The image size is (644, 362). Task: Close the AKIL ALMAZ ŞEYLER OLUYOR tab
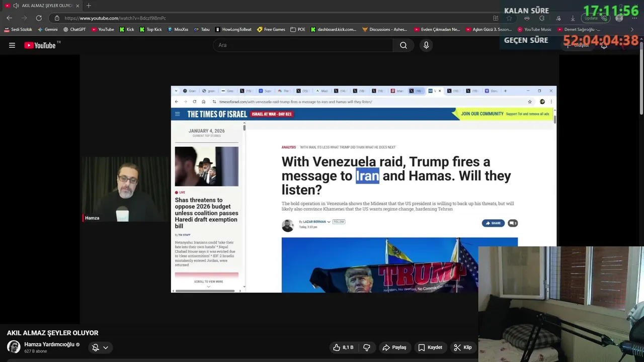pyautogui.click(x=77, y=6)
